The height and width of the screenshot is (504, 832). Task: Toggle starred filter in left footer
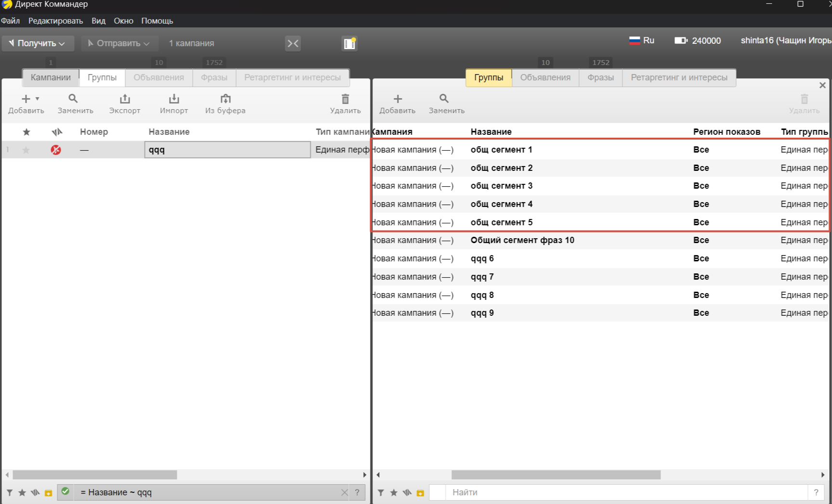pyautogui.click(x=22, y=492)
